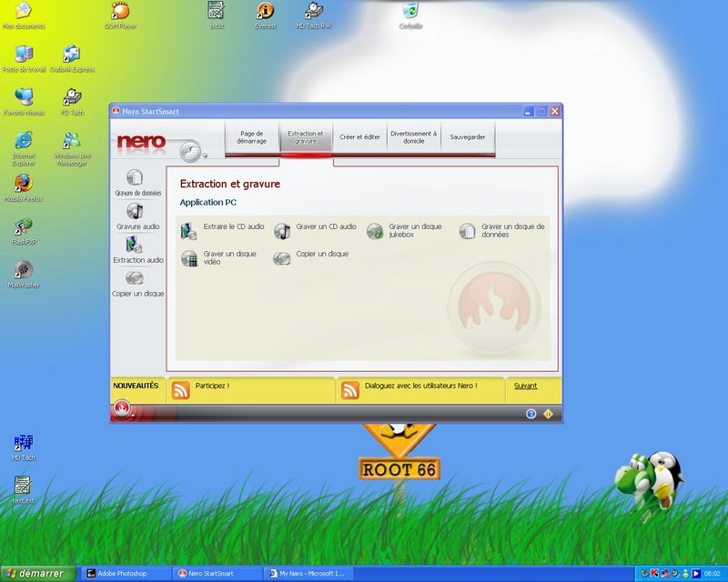
Task: Click Copier un disque icon in main panel
Action: tap(282, 258)
